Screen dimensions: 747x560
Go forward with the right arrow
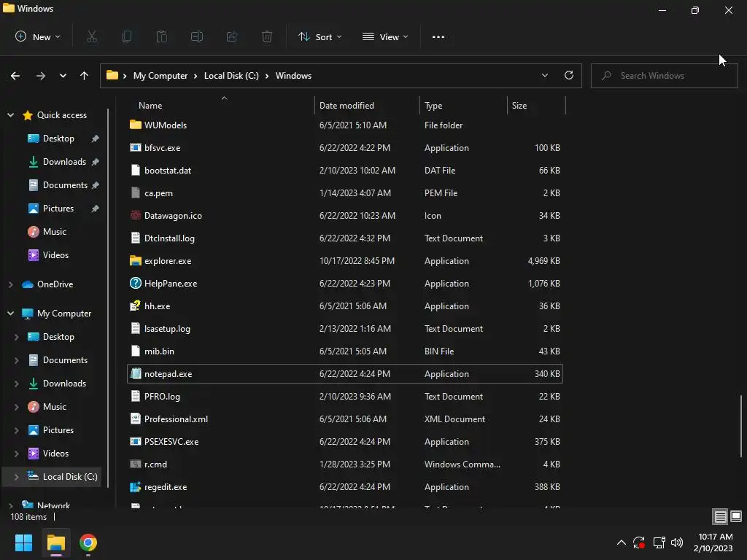pyautogui.click(x=41, y=76)
